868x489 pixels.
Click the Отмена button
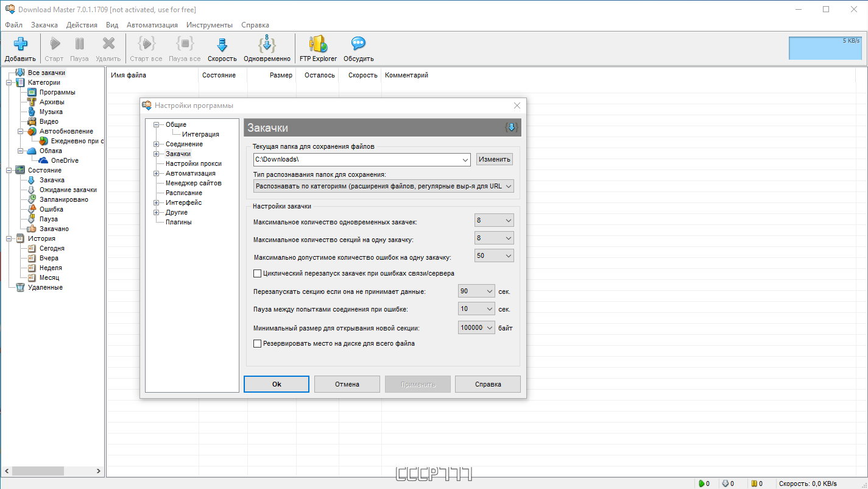tap(347, 384)
